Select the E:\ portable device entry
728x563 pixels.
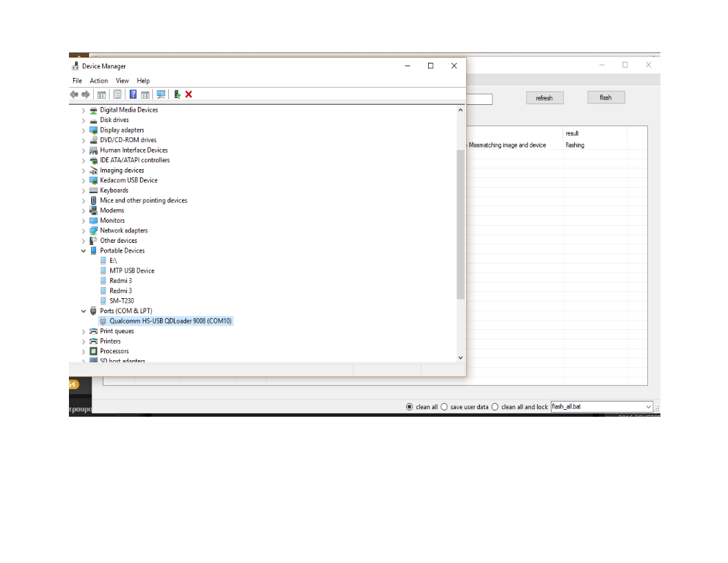click(x=113, y=261)
